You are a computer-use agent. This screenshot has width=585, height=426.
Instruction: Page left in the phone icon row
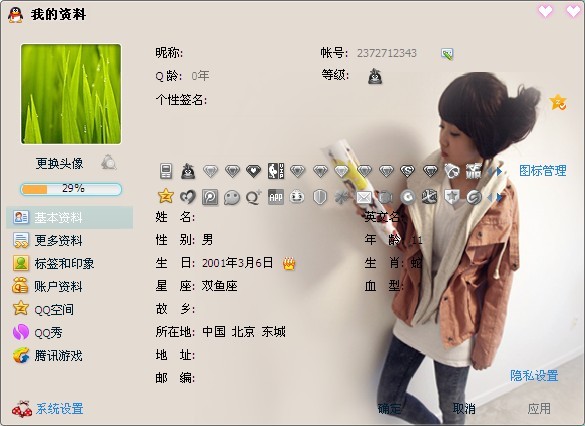tap(490, 172)
